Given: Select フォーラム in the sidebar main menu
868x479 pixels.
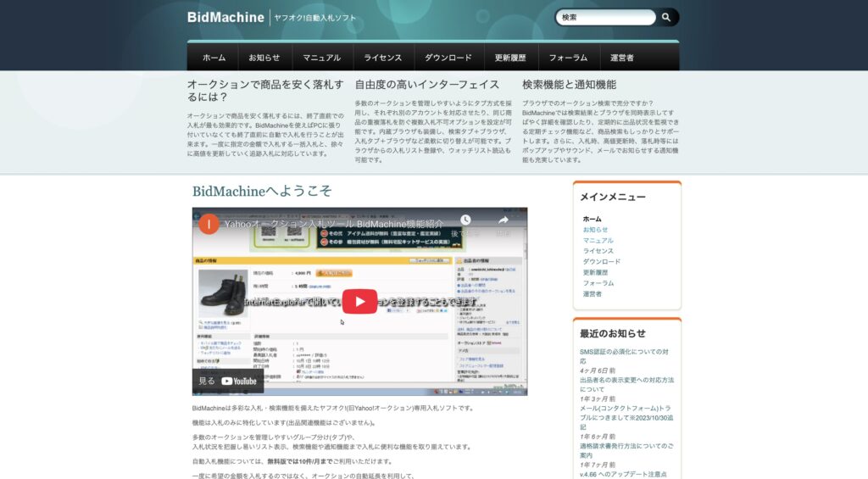Looking at the screenshot, I should 598,283.
